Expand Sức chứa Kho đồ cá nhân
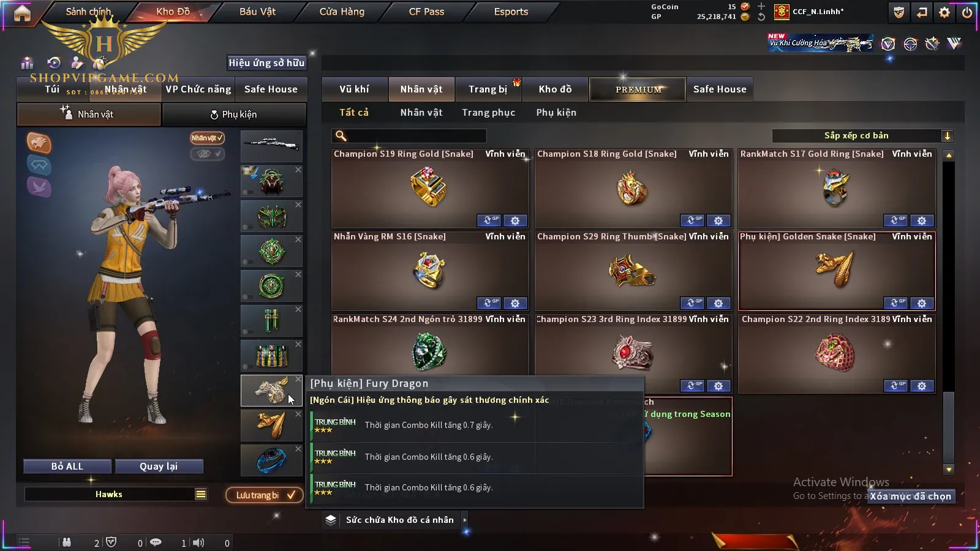 coord(465,520)
